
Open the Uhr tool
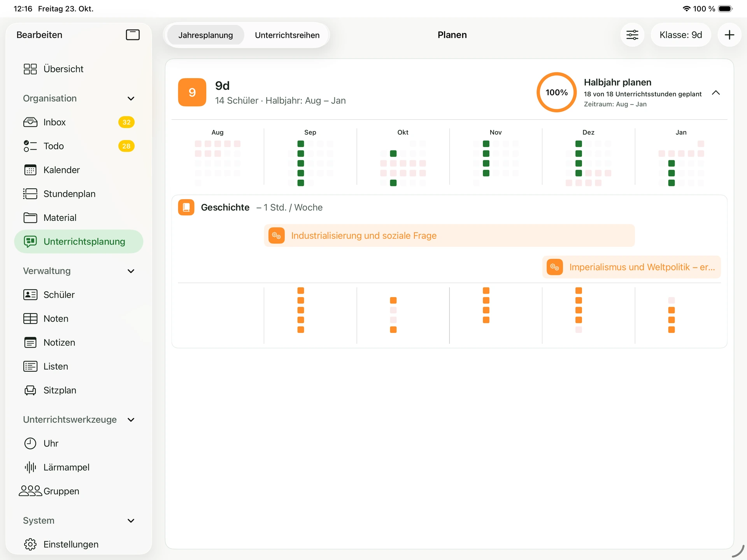pos(79,443)
